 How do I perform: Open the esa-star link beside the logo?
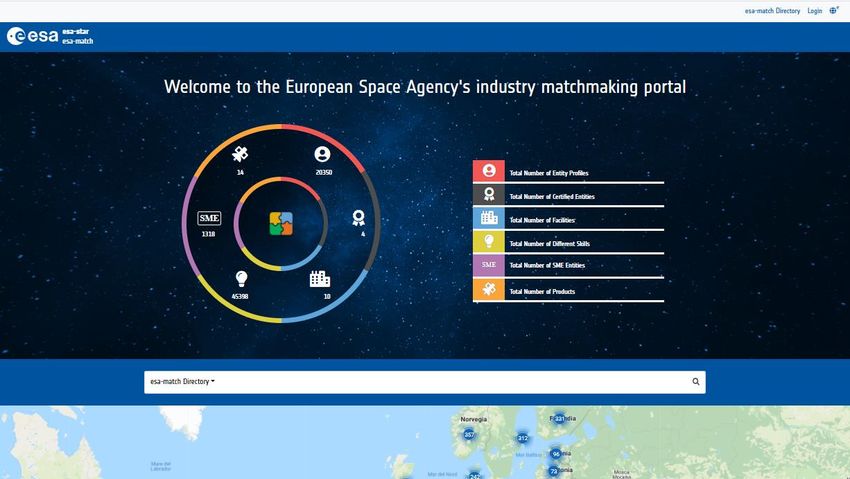coord(75,31)
